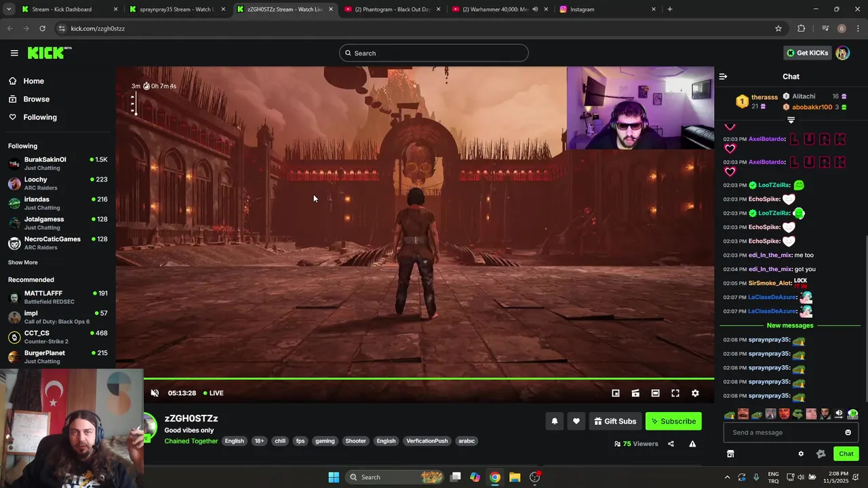Click the chat badge icon next to Chat button
This screenshot has height=488, width=868.
pyautogui.click(x=821, y=453)
